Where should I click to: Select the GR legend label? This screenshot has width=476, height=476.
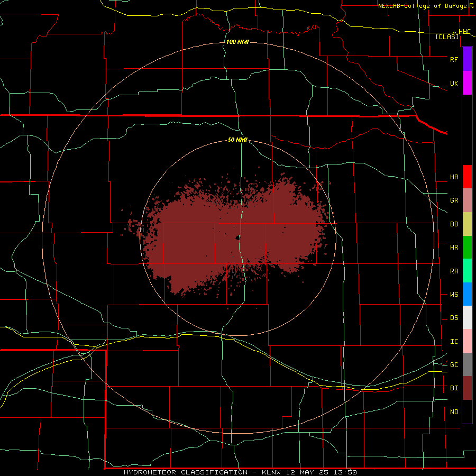(x=454, y=200)
